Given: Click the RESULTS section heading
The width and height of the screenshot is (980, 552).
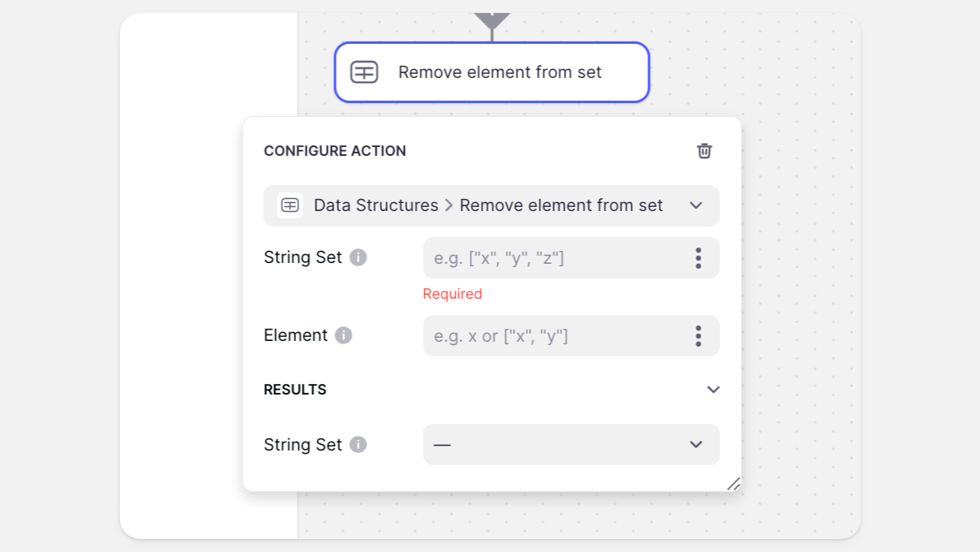Looking at the screenshot, I should pyautogui.click(x=295, y=390).
